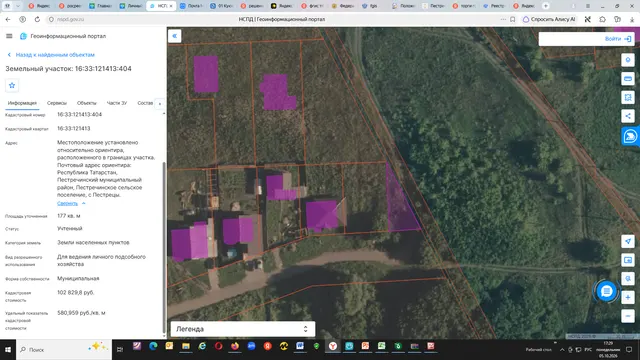Image resolution: width=640 pixels, height=360 pixels.
Task: Open Task View on the taskbar
Action: coord(120,349)
